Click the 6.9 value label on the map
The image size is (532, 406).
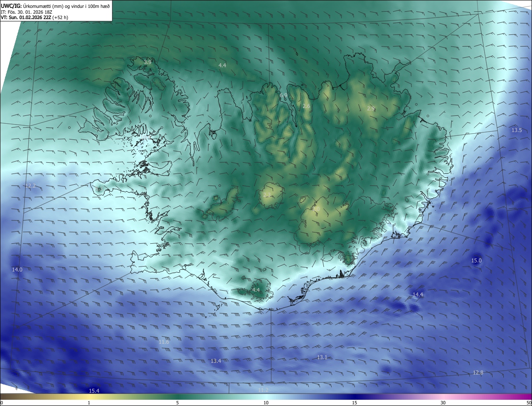[x=283, y=95]
